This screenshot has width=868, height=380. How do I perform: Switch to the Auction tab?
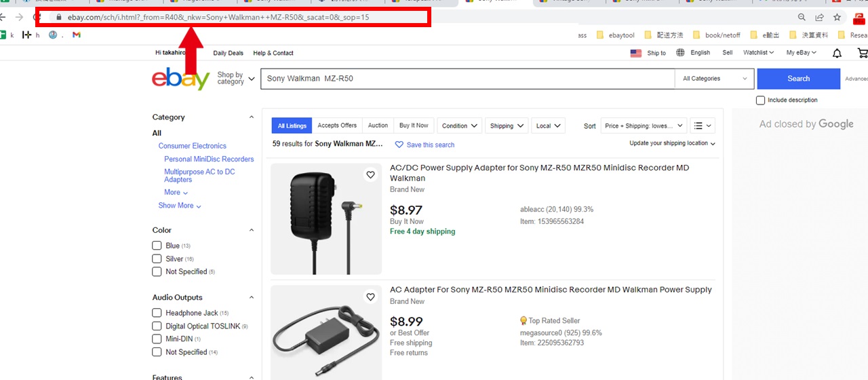pyautogui.click(x=378, y=126)
